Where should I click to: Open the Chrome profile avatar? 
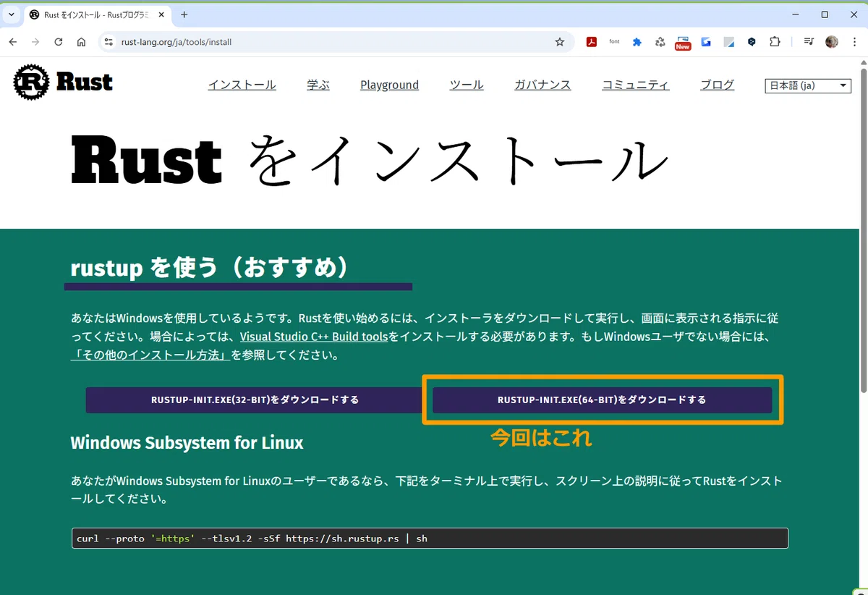click(x=831, y=42)
